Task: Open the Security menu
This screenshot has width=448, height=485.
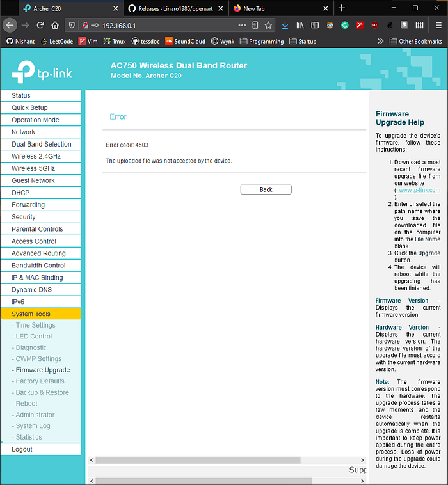Action: click(41, 217)
